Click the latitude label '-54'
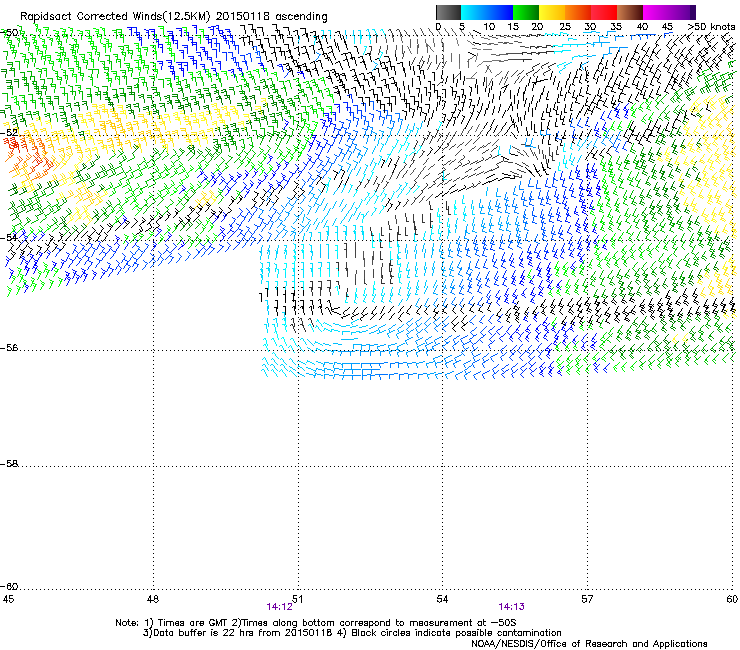The image size is (740, 650). click(10, 237)
